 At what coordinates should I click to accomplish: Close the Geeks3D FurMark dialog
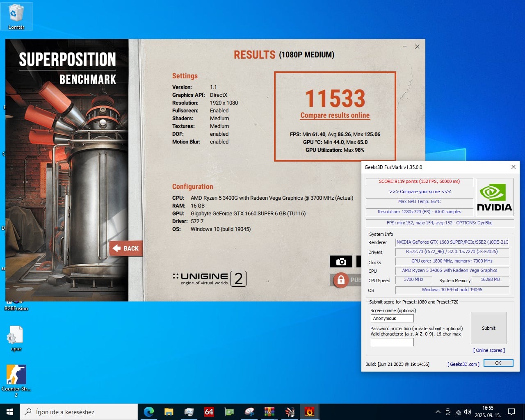click(513, 167)
